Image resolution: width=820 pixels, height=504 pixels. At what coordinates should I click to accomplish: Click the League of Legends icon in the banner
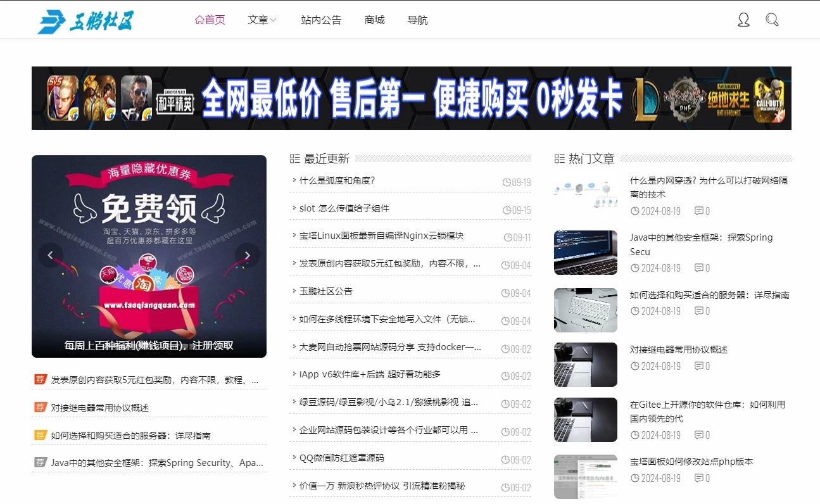[647, 98]
